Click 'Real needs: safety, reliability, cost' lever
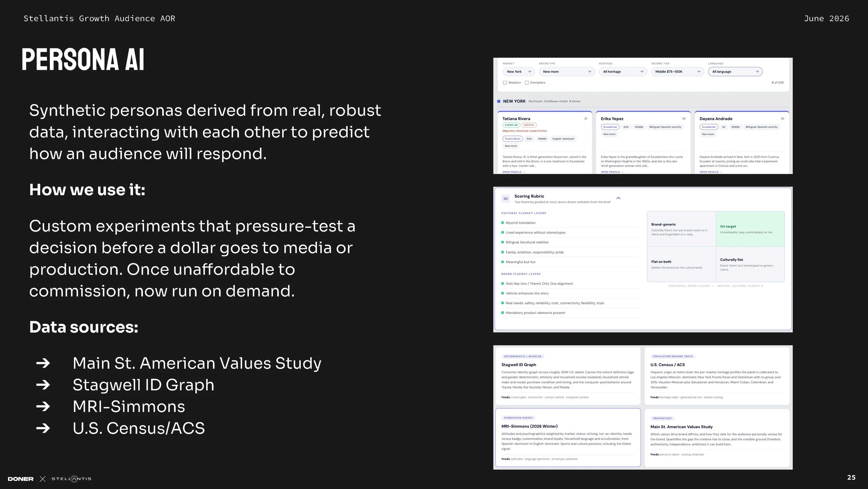Screen dimensions: 868x489 pyautogui.click(x=555, y=303)
